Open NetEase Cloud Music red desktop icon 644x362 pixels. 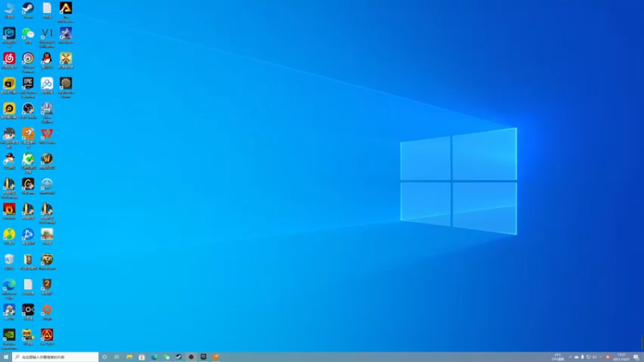tap(9, 60)
